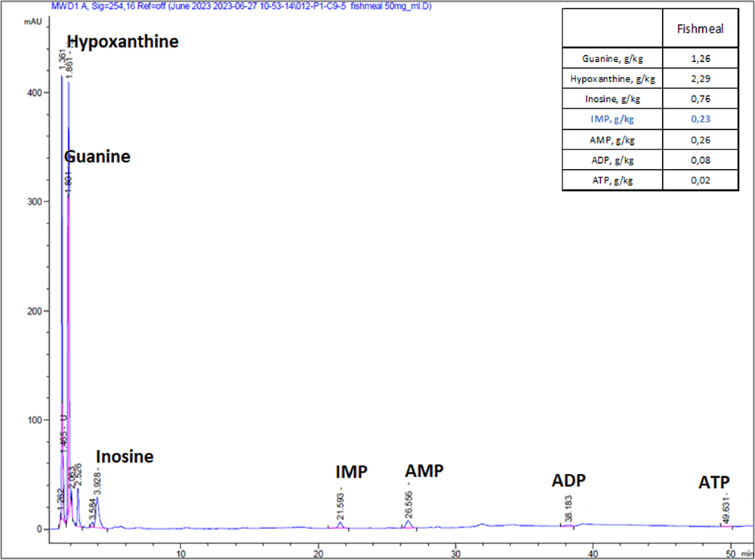
Task: Select the IMP peak label
Action: point(351,472)
